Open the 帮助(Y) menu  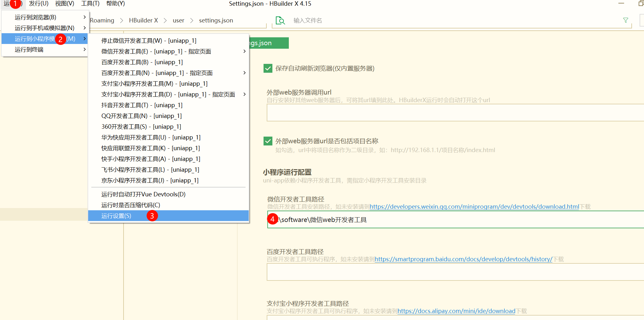click(115, 3)
